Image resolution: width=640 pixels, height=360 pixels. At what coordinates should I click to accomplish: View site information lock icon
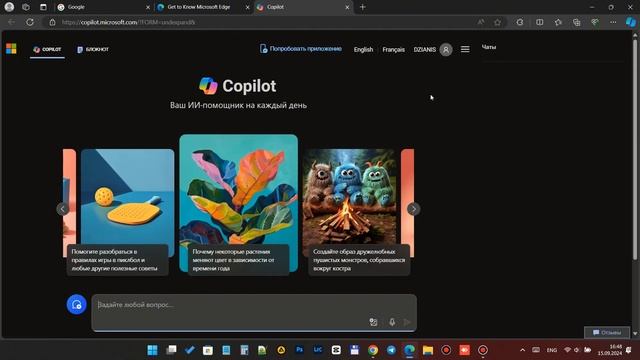[x=52, y=22]
